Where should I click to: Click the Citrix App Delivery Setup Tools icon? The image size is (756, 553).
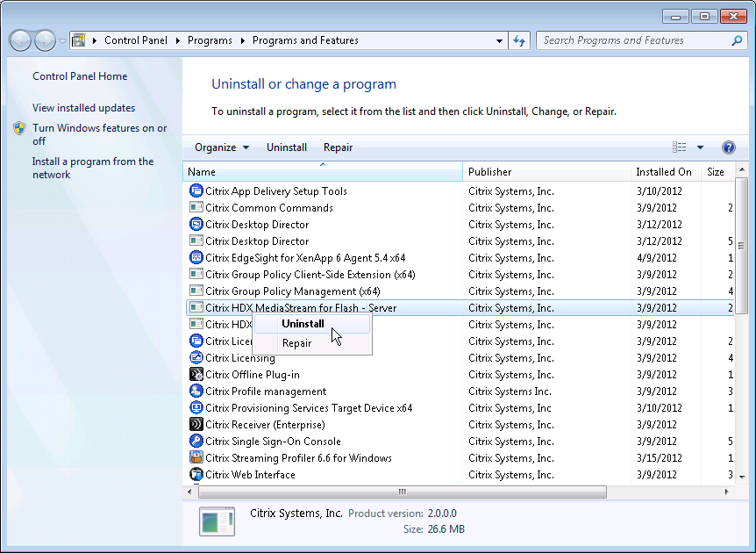(x=196, y=191)
